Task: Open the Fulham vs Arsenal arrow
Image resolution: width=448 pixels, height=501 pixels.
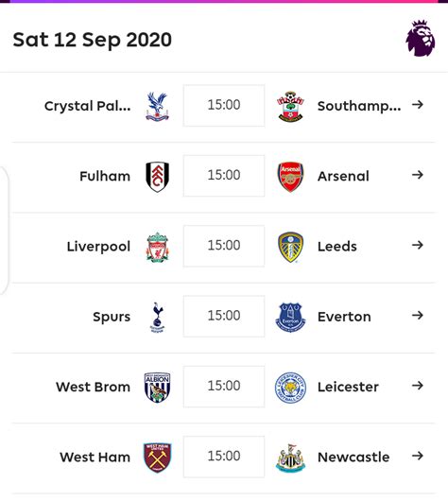Action: [x=418, y=175]
